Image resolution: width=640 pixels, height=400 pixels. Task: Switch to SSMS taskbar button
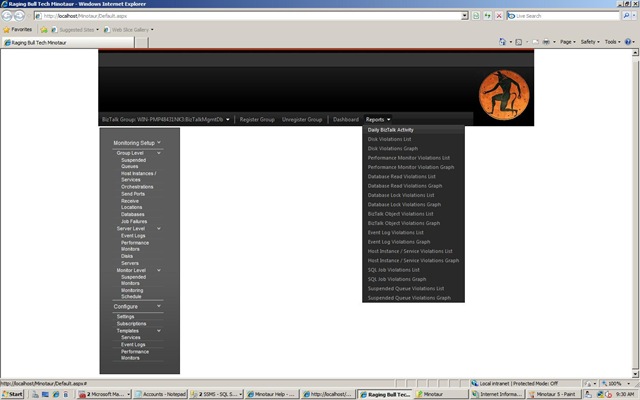[216, 394]
